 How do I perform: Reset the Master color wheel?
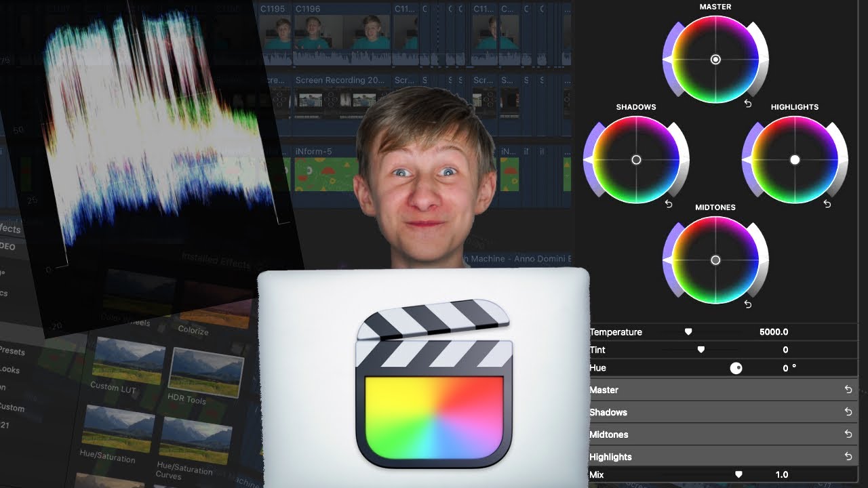point(748,104)
